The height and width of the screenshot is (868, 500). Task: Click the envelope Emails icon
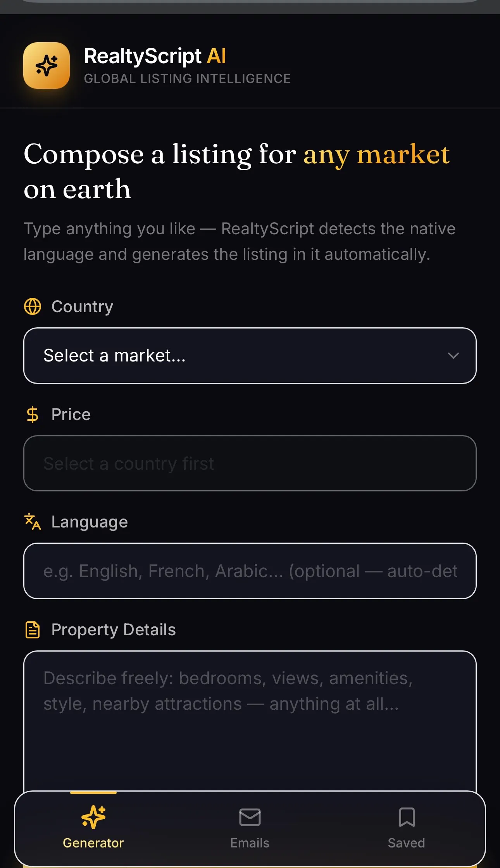(x=250, y=817)
